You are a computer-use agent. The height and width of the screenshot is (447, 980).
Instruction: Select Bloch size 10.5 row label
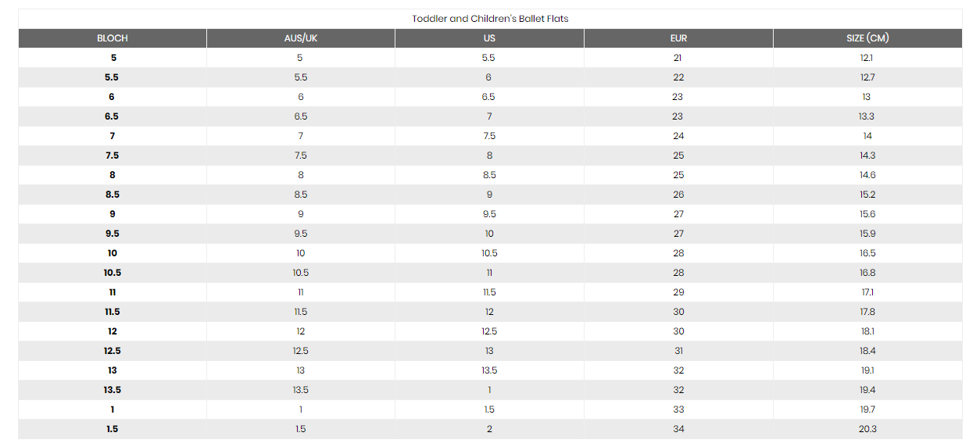tap(113, 273)
